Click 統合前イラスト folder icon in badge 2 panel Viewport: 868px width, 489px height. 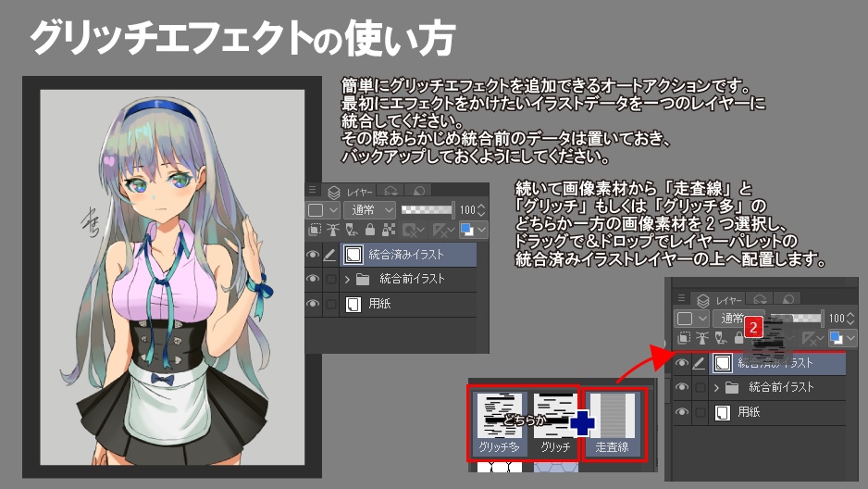[732, 388]
